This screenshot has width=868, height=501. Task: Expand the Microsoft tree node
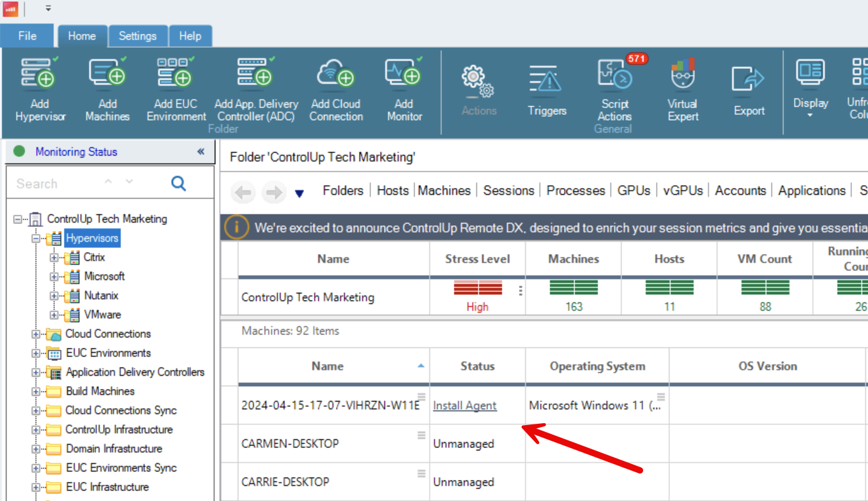(54, 277)
